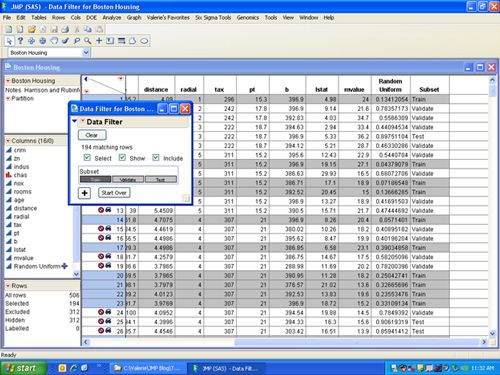Open the Boston Housing table selector dropdown

click(86, 52)
